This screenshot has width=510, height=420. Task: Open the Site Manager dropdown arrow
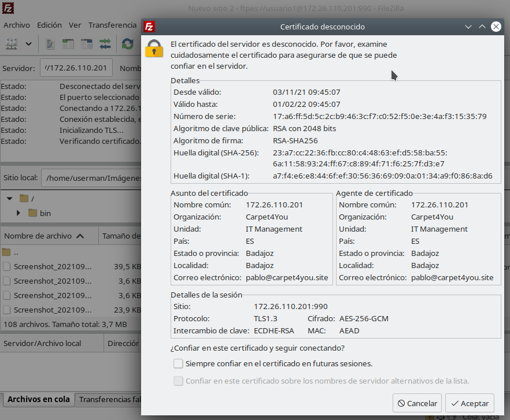click(x=29, y=43)
